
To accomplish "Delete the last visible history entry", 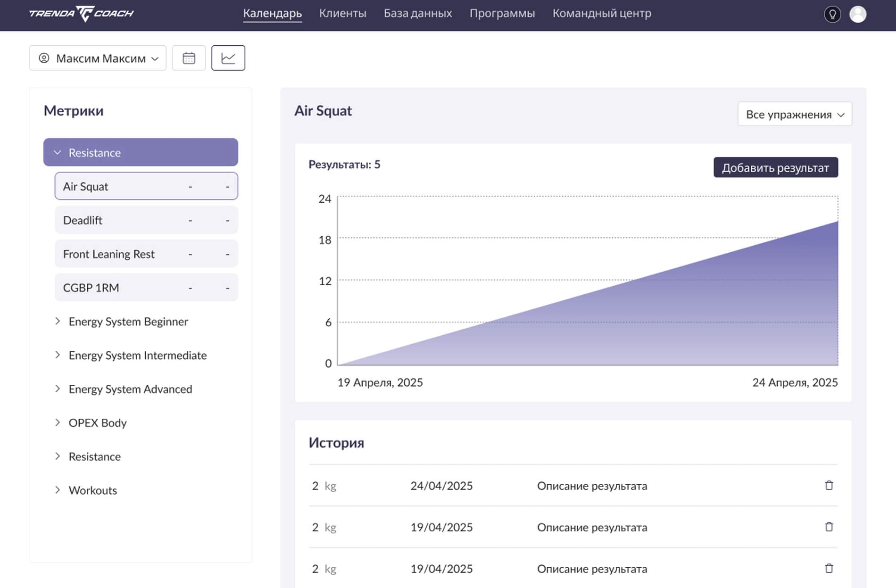I will click(x=829, y=568).
